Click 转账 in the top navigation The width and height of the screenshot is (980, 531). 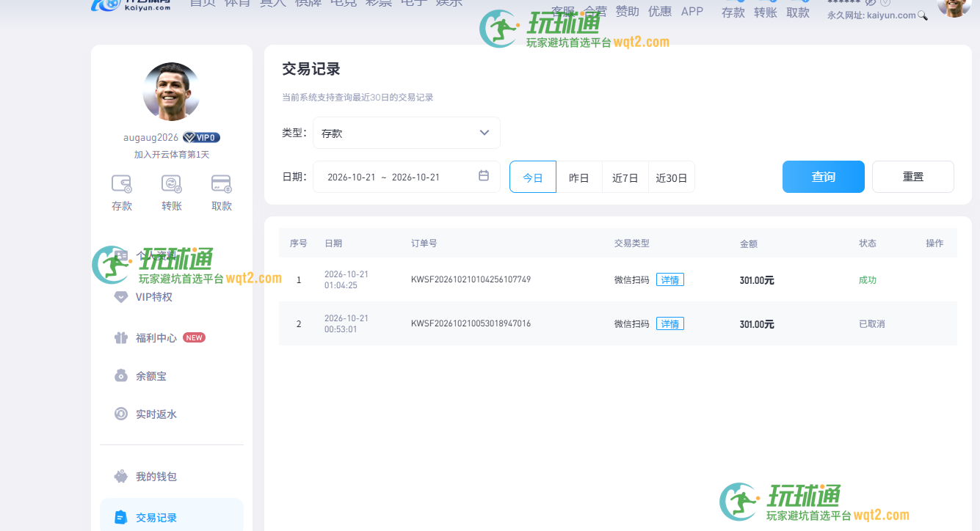click(766, 12)
